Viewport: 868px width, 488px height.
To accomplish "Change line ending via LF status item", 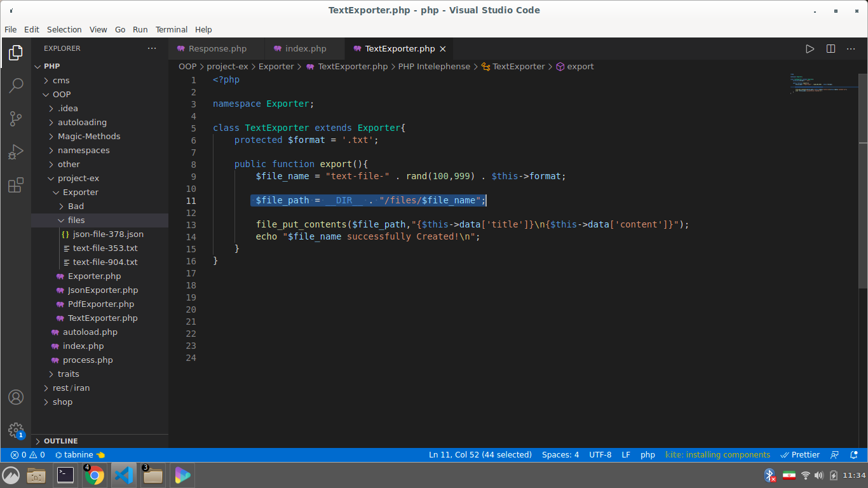I will (626, 455).
